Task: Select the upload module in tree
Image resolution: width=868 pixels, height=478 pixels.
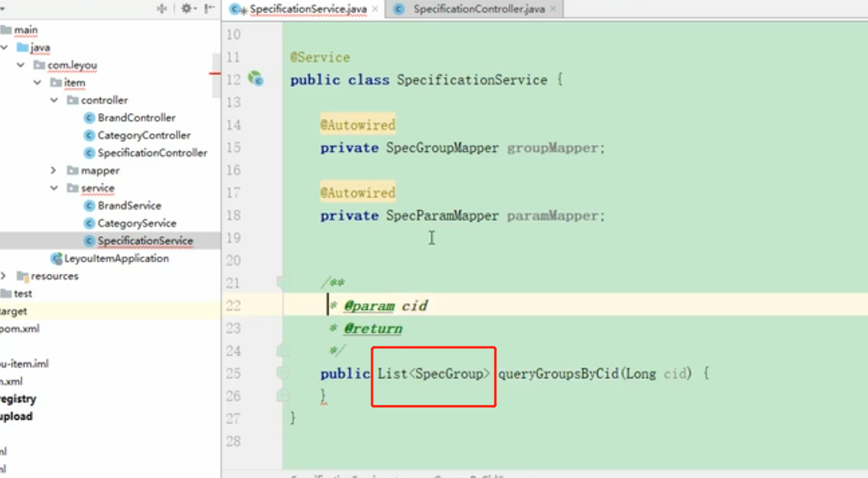Action: pos(16,417)
